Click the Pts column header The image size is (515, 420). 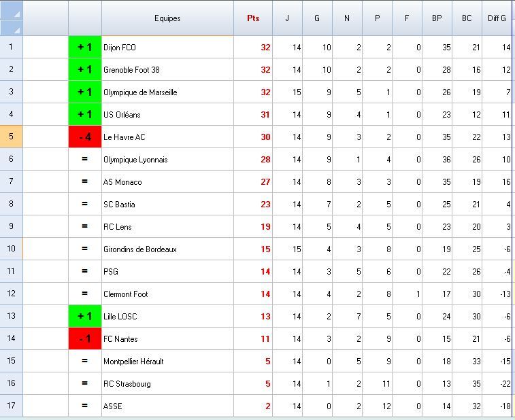253,18
